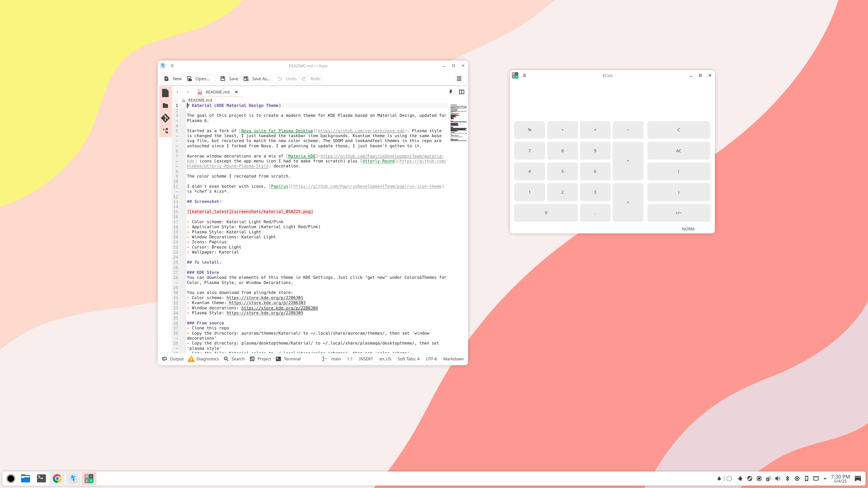Go to next tab using right arrow
This screenshot has height=488, width=868.
(188, 92)
